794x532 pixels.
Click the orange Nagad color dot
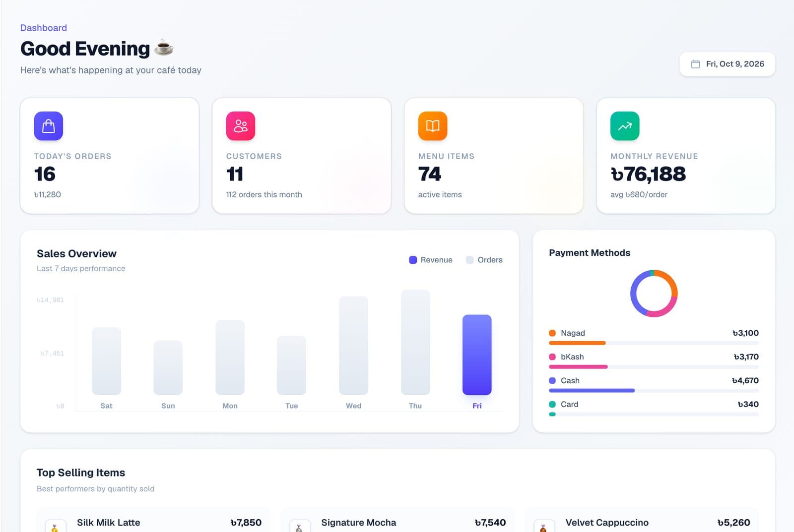[x=552, y=333]
